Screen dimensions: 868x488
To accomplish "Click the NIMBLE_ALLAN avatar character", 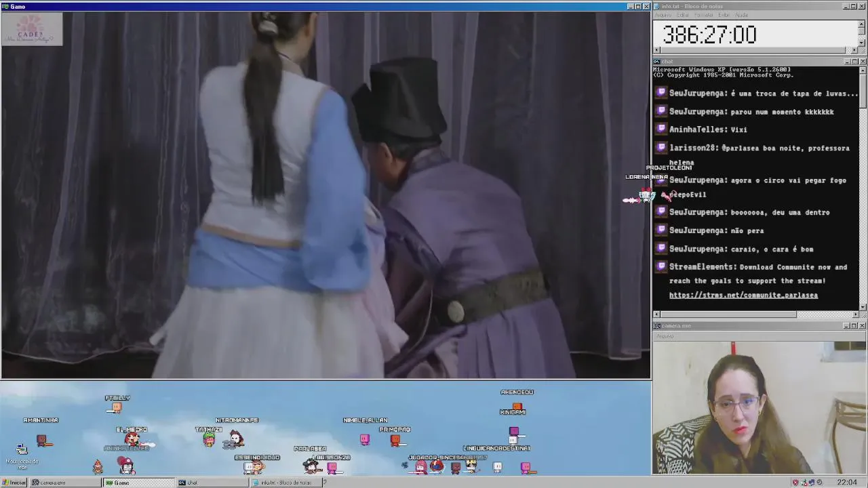I will (365, 440).
